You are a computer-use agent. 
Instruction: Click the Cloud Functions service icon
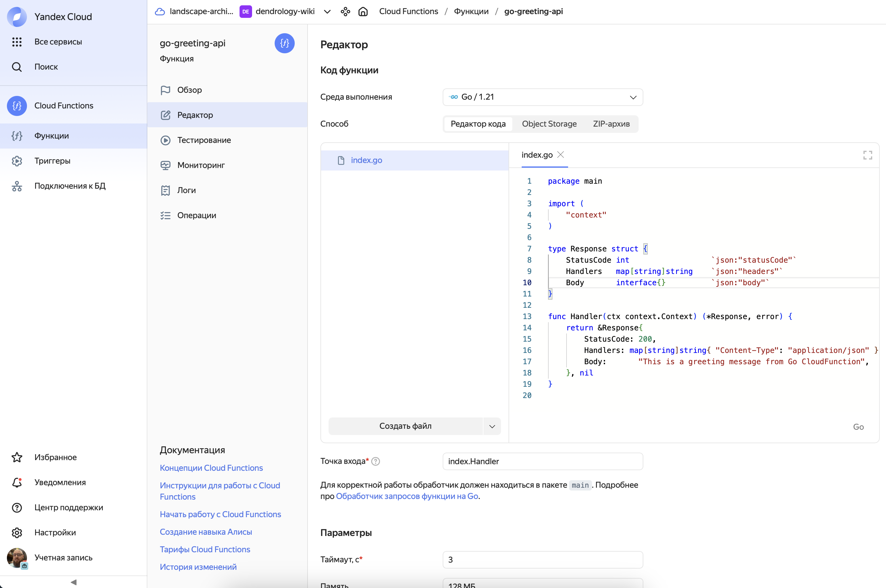(x=17, y=106)
